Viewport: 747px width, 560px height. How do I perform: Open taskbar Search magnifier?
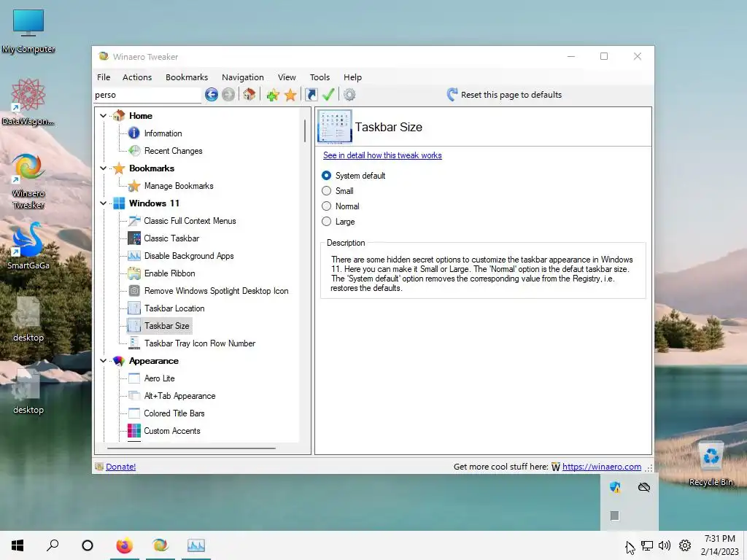pos(53,545)
